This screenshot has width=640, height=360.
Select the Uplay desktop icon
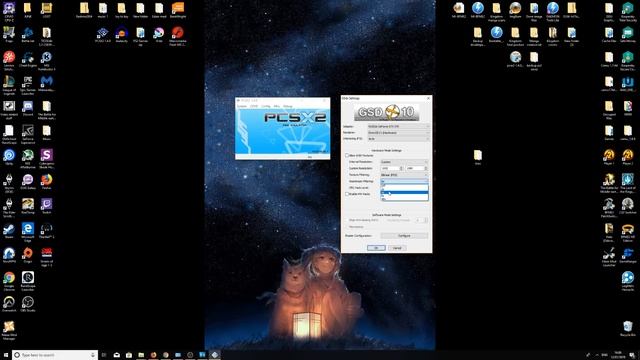9,158
